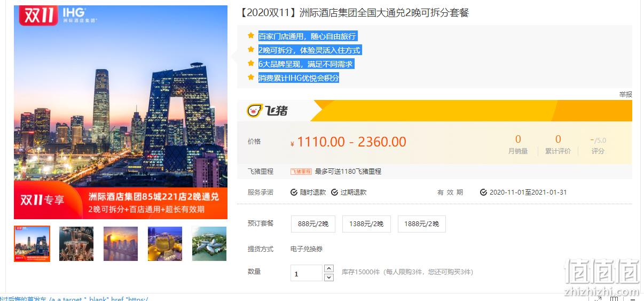Click the validity period checkmark icon
Viewport: 644px width, 301px height.
click(483, 192)
